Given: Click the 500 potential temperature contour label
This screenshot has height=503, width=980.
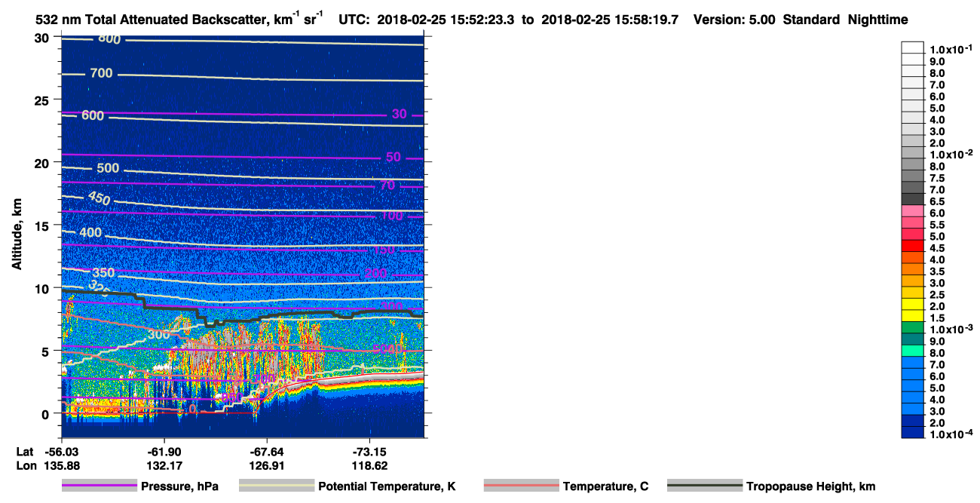Looking at the screenshot, I should pos(108,167).
